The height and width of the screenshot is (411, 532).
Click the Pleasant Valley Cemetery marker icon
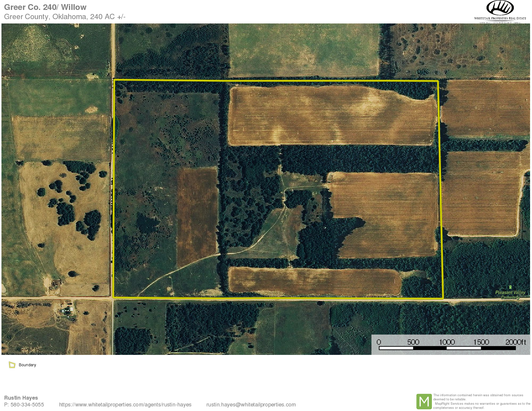510,287
